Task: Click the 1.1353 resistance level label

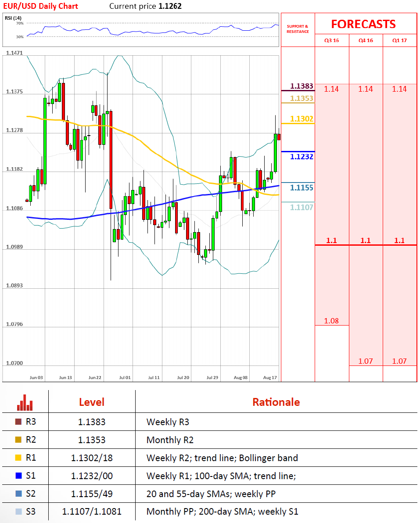Action: click(x=302, y=98)
